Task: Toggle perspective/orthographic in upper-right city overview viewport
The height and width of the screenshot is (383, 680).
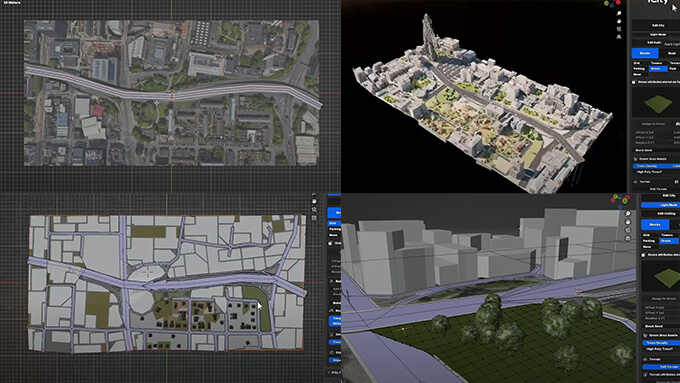Action: (x=619, y=37)
